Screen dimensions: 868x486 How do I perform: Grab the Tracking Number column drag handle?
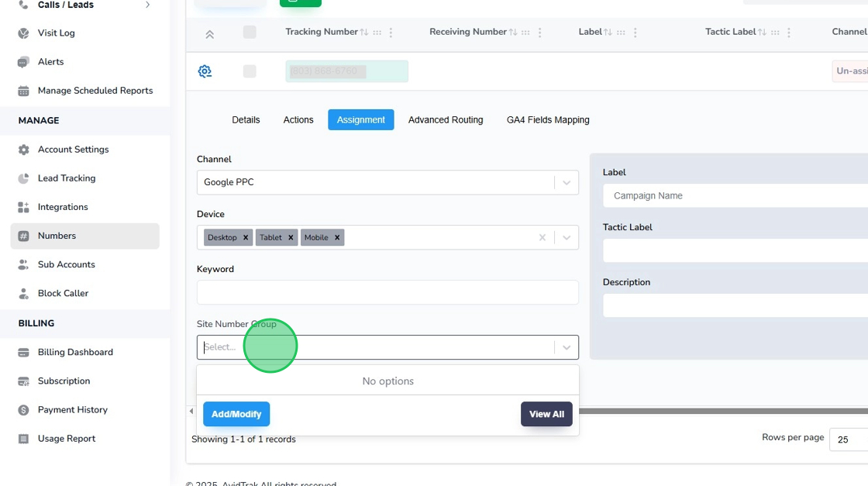coord(377,33)
